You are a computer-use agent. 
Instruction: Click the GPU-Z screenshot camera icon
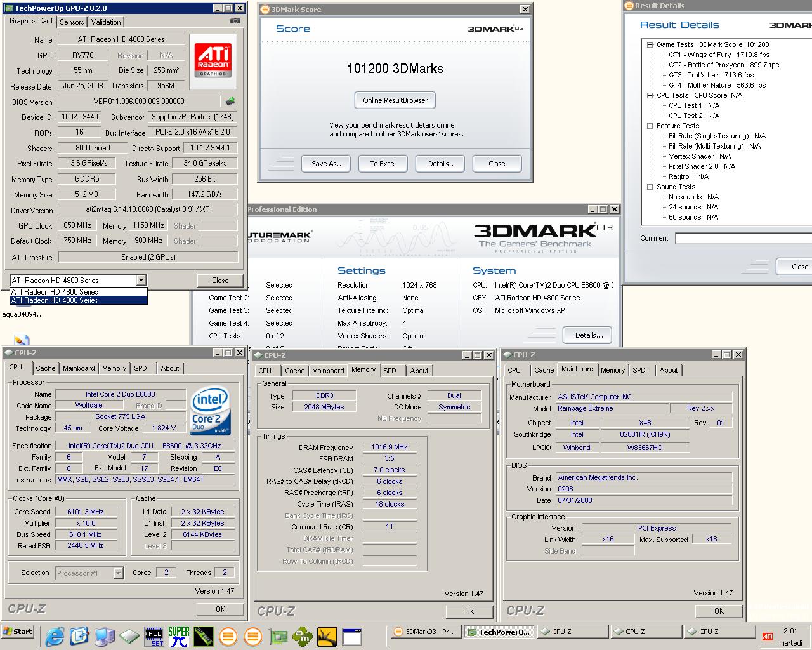[235, 21]
